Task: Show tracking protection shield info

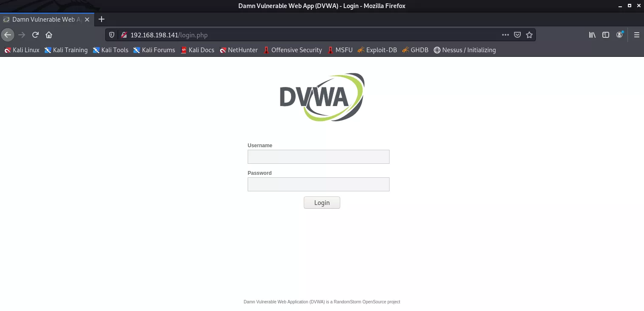Action: coord(112,35)
